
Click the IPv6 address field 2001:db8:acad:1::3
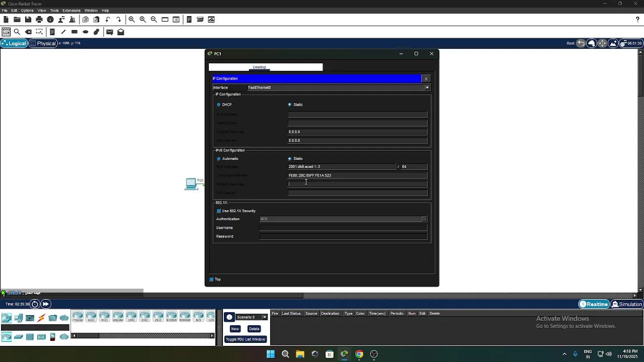(x=342, y=166)
